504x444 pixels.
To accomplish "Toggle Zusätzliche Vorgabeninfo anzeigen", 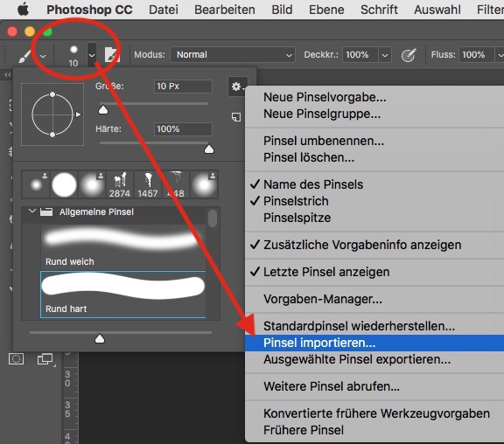I will [362, 245].
